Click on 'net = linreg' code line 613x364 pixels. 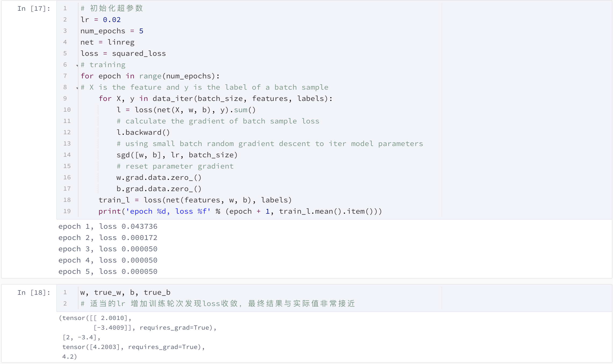(107, 42)
